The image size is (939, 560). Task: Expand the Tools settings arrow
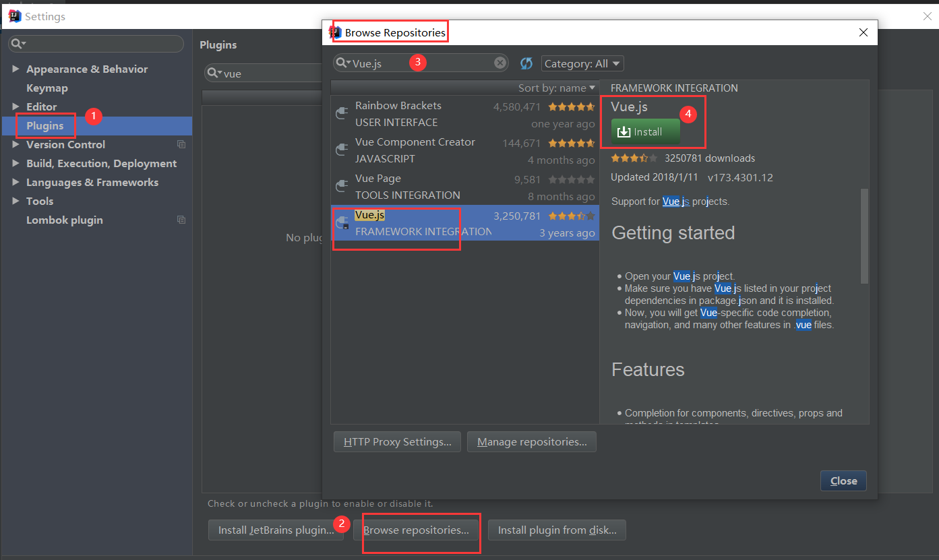point(16,201)
